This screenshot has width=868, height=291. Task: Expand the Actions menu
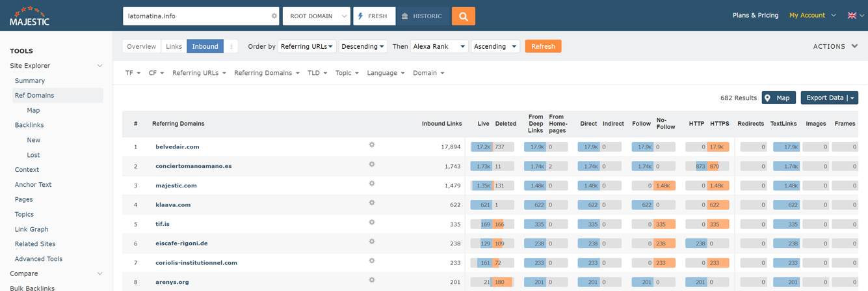pyautogui.click(x=835, y=46)
